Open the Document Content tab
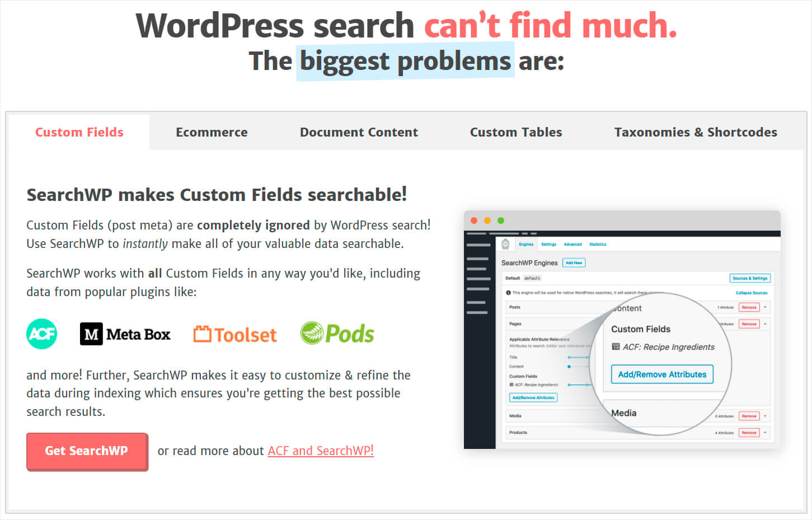 coord(359,132)
